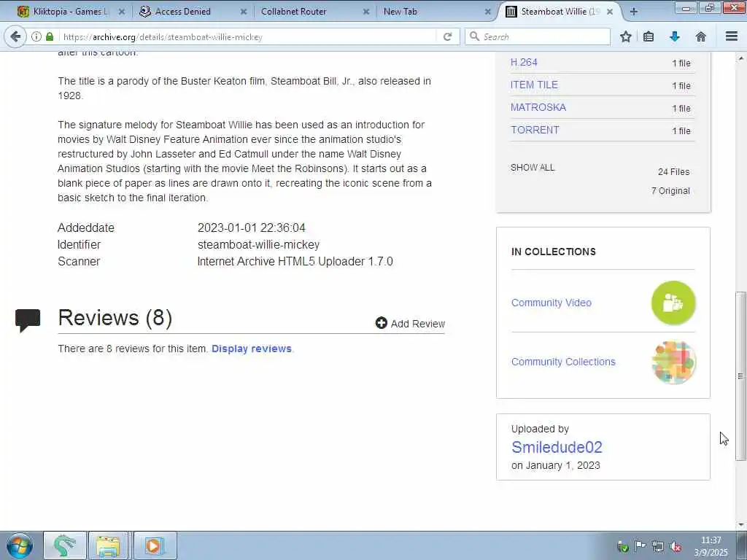Image resolution: width=747 pixels, height=560 pixels.
Task: Open the TORRENT download link
Action: [535, 130]
